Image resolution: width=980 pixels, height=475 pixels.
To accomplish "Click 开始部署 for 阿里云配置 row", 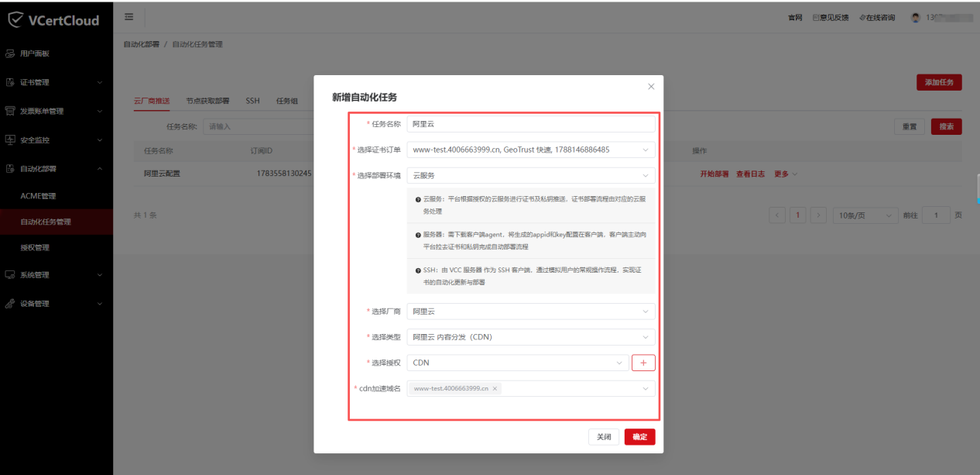I will [x=714, y=174].
